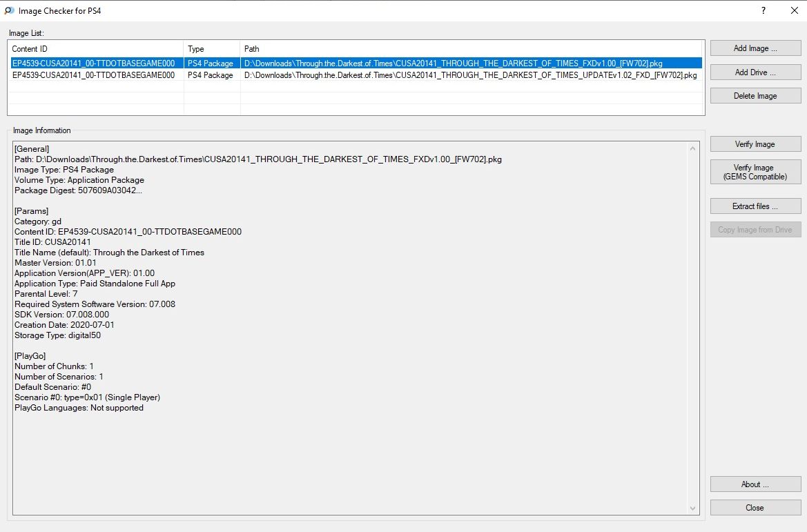
Task: Click the Image Checker app icon in title bar
Action: (x=9, y=10)
